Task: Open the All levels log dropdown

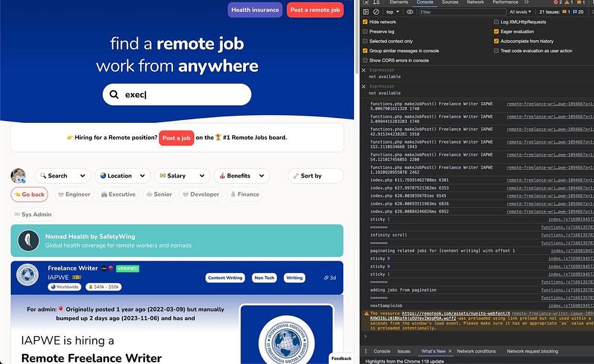Action: click(520, 12)
